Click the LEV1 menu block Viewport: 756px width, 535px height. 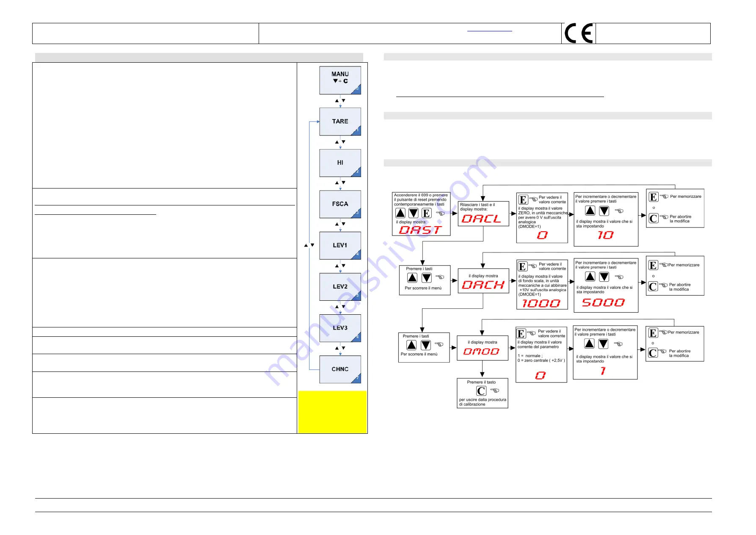point(340,245)
